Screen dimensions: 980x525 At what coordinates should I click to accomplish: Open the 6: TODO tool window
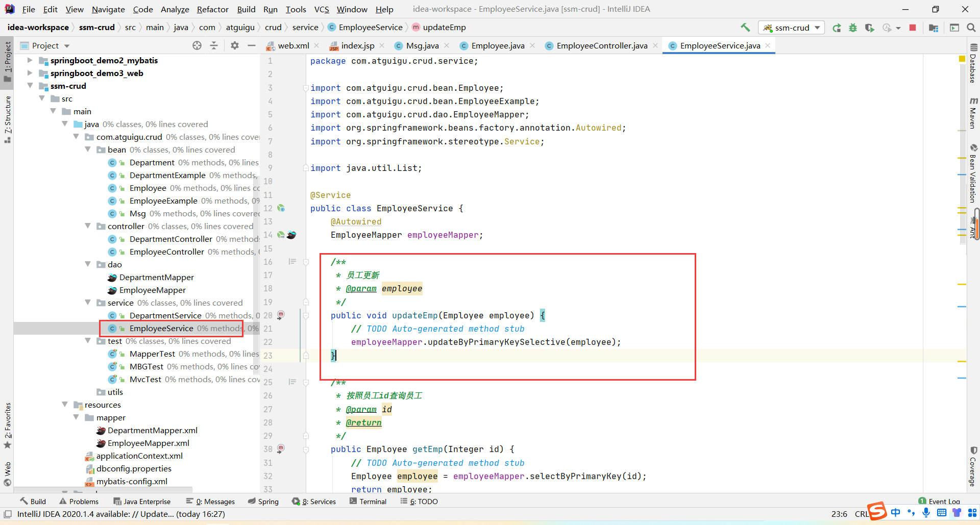point(420,502)
